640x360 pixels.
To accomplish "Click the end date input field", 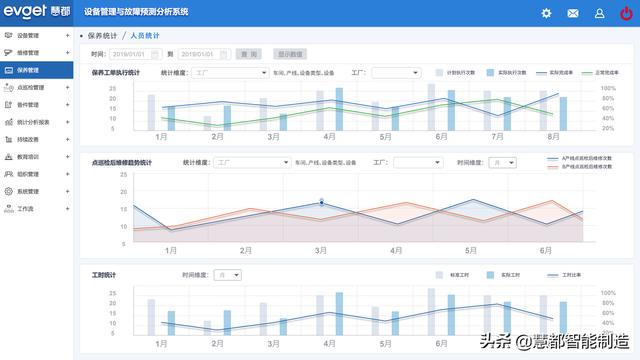I will [204, 54].
